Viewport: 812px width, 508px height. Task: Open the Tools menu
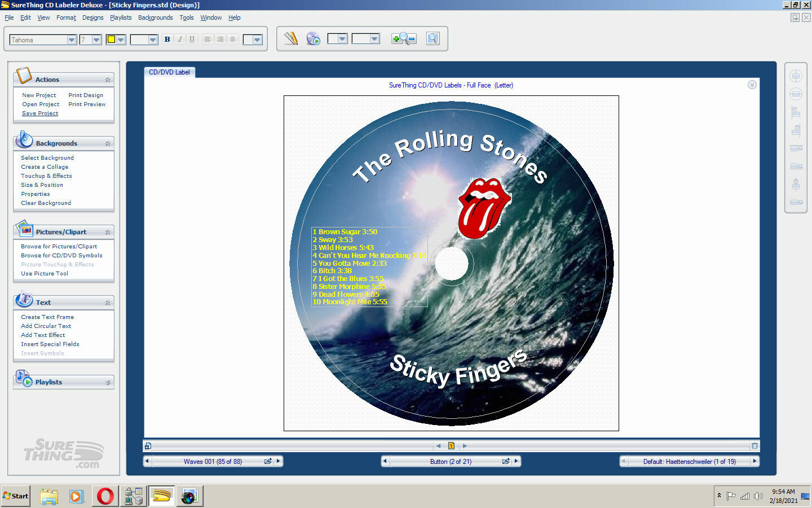tap(187, 17)
